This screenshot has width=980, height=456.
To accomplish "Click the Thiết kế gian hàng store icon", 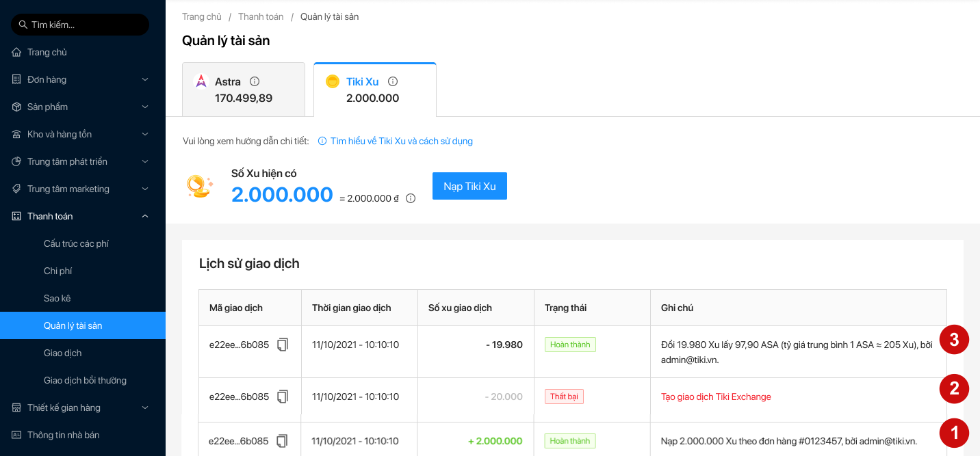I will (16, 407).
